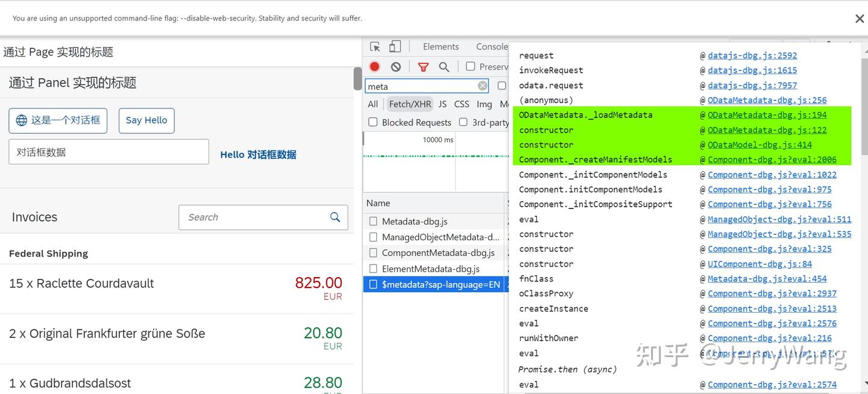The height and width of the screenshot is (394, 868).
Task: Open ODataMetadata-dbg.js:122 source link
Action: coord(767,130)
